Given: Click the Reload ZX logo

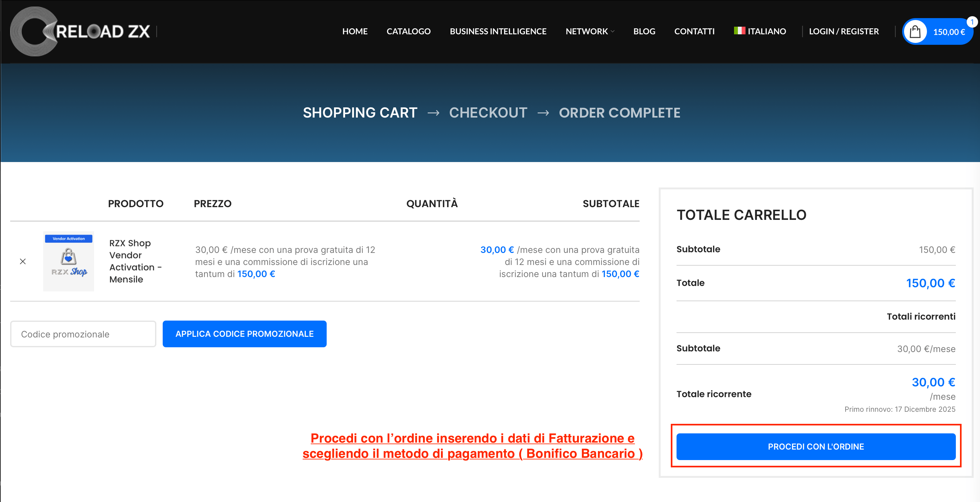Looking at the screenshot, I should (80, 31).
